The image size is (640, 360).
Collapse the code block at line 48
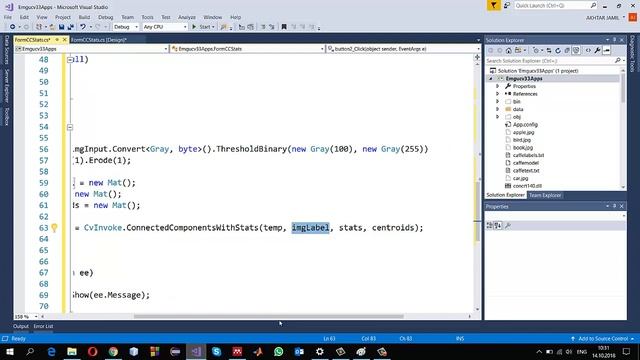point(70,60)
